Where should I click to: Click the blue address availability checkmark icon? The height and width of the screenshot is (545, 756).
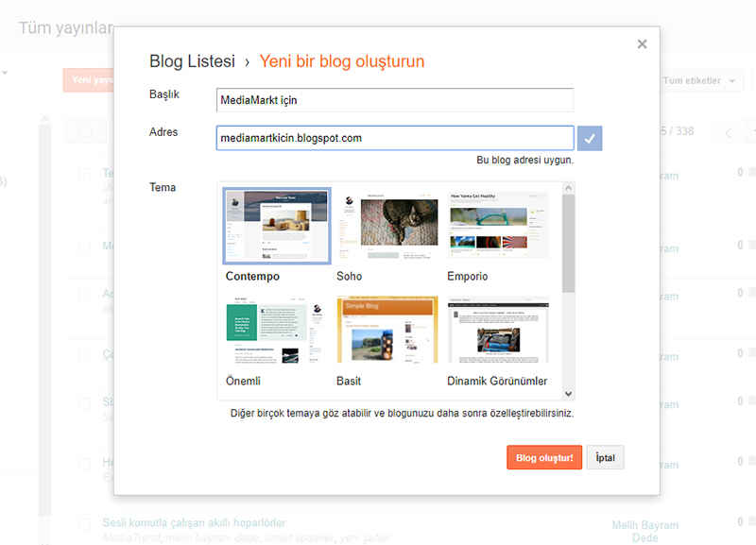click(x=590, y=138)
